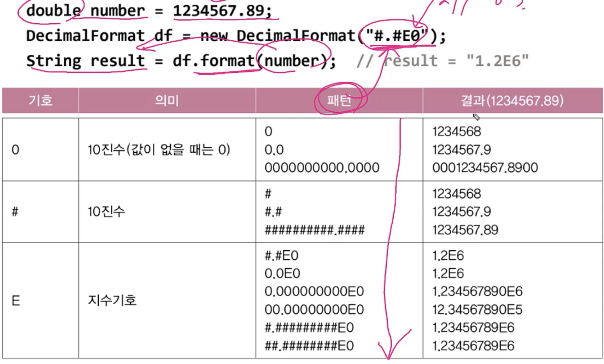This screenshot has height=364, width=604.
Task: Select the pattern '0.000000000E0'
Action: click(314, 292)
